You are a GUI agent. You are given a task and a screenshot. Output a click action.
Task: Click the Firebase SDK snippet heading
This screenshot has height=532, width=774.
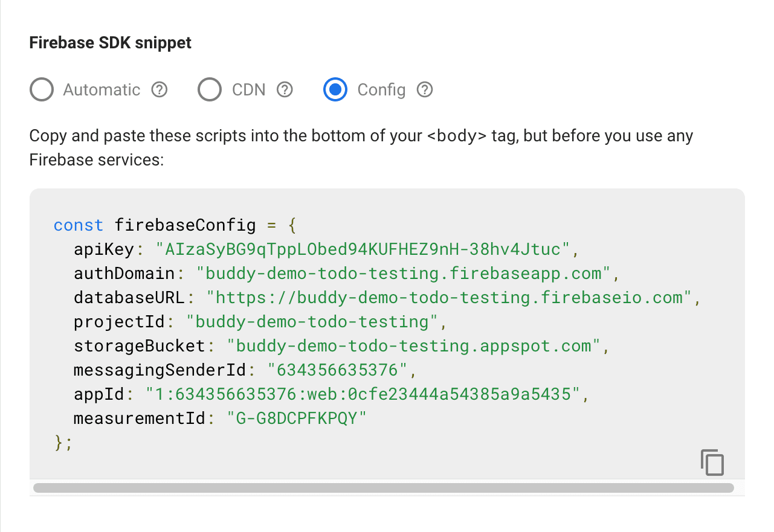pos(110,43)
